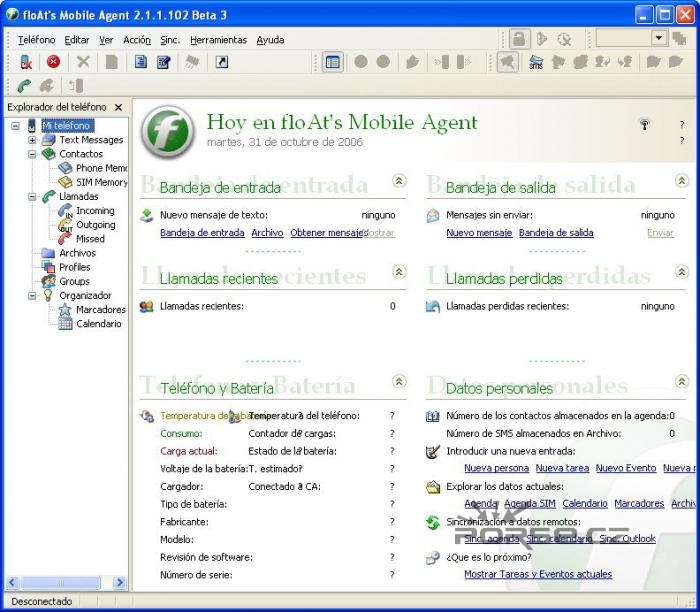Screen dimensions: 700x612
Task: Click the Nueva persona link
Action: (496, 468)
